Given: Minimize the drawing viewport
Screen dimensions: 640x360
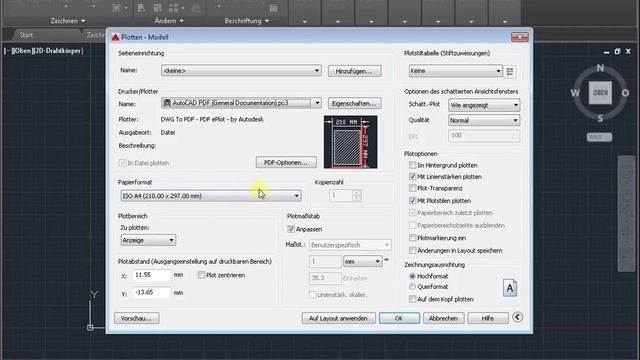Looking at the screenshot, I should 606,52.
